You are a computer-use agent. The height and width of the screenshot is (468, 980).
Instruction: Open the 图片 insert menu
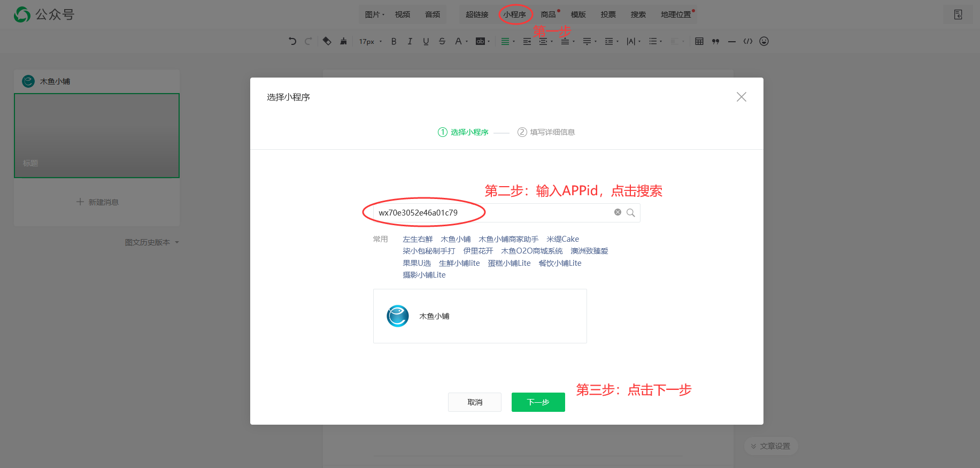click(375, 14)
